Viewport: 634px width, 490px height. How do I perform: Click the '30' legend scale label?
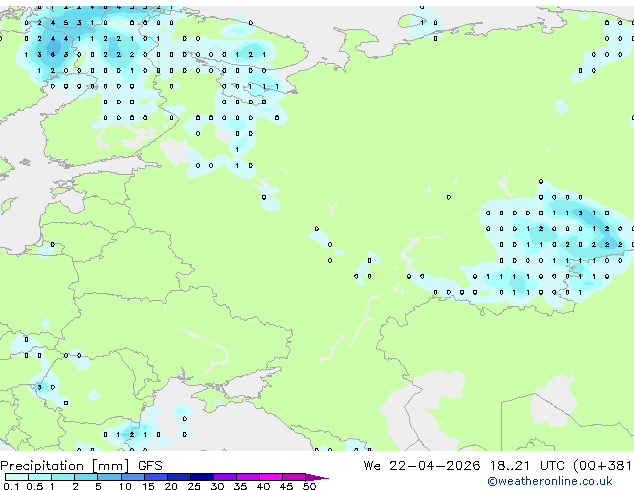pyautogui.click(x=217, y=486)
